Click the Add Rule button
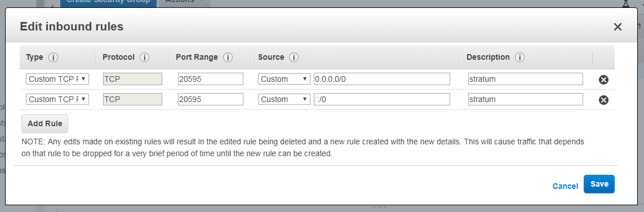The width and height of the screenshot is (644, 212). pyautogui.click(x=45, y=123)
